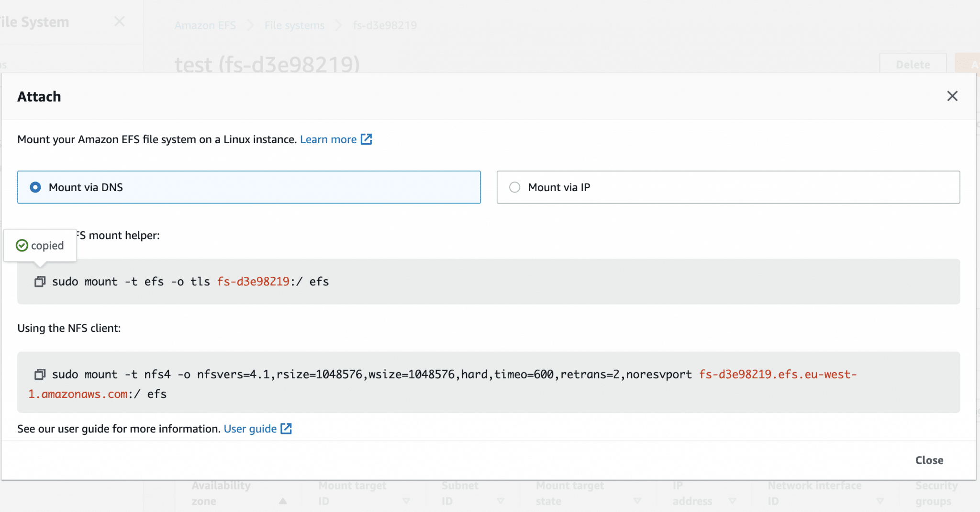Go to Amazon EFS breadcrumb
The image size is (980, 512).
205,25
